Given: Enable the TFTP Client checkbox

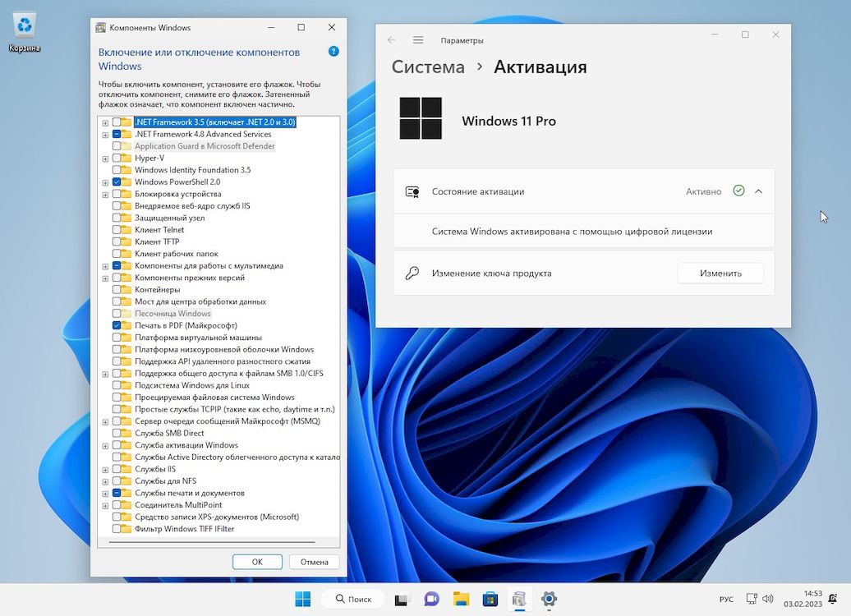Looking at the screenshot, I should click(117, 241).
